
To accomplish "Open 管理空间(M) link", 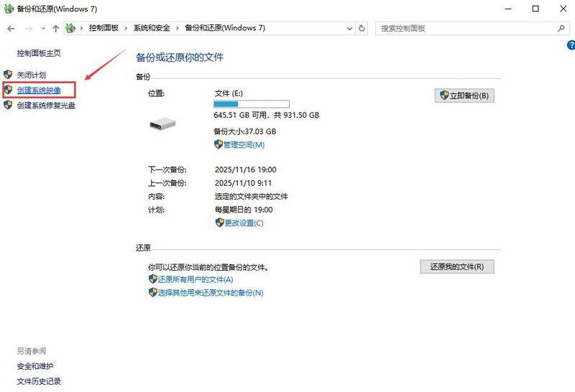I will click(x=244, y=145).
